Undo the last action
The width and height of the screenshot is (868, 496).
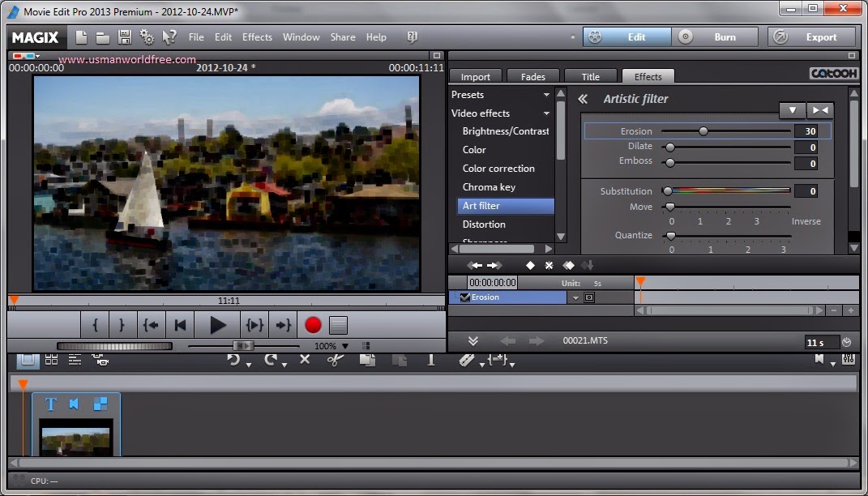coord(233,360)
